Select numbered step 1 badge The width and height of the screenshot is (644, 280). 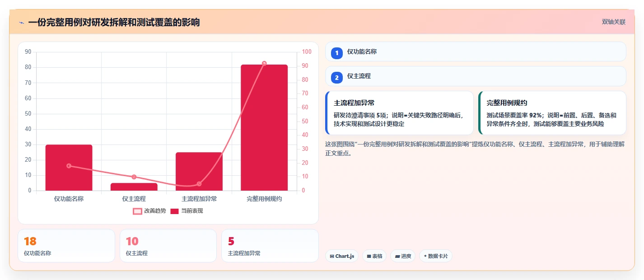pos(336,53)
